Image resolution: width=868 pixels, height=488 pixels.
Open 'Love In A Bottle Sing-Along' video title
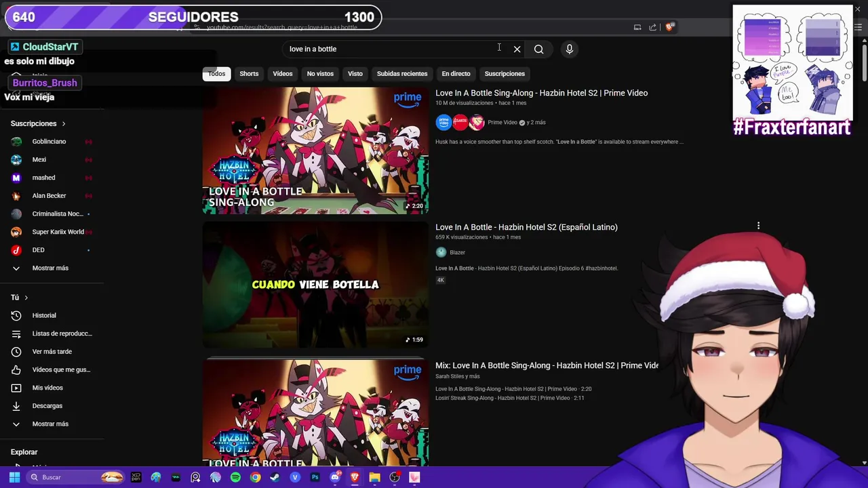point(541,93)
